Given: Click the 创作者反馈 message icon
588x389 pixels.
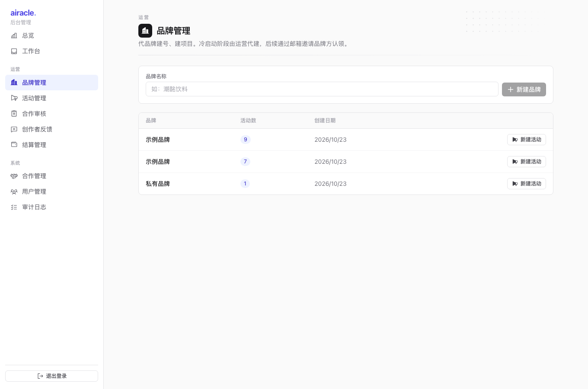Looking at the screenshot, I should point(14,129).
